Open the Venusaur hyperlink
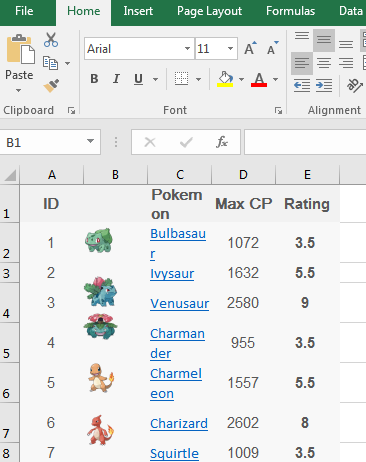Screen dimensions: 366x462 point(179,304)
